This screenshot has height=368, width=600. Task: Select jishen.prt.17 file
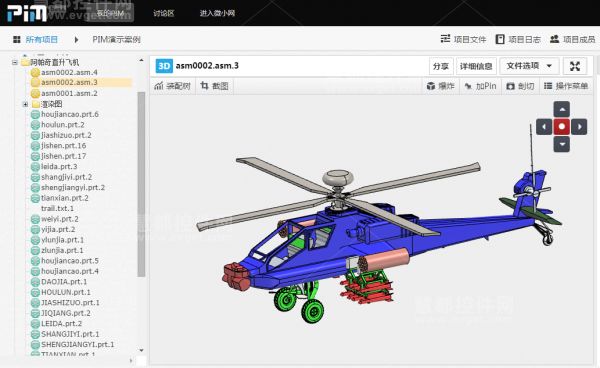(64, 156)
